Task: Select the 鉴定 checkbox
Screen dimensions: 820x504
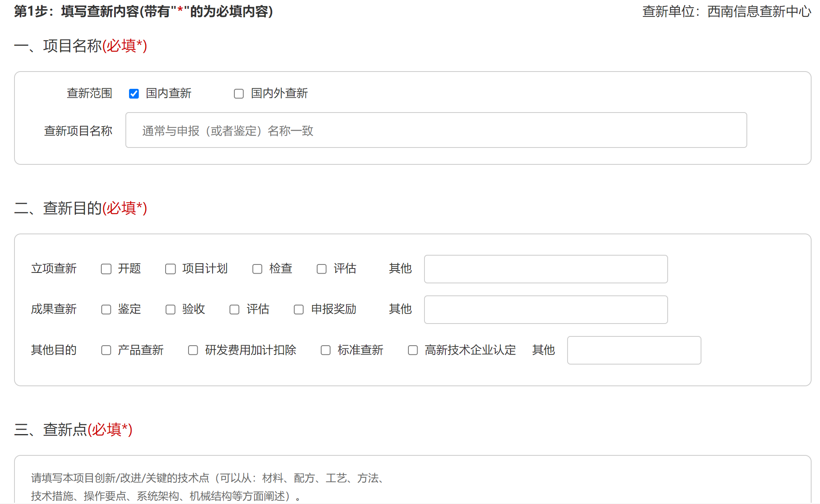Action: [x=106, y=309]
